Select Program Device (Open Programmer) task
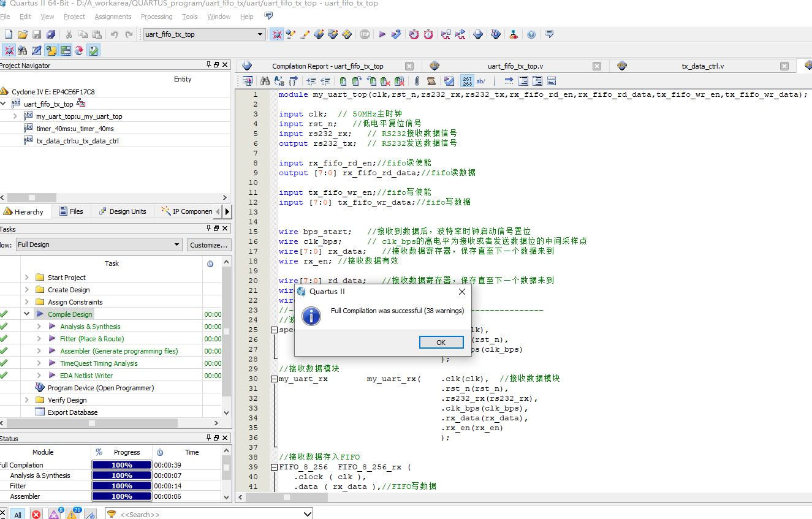The height and width of the screenshot is (519, 812). [101, 388]
